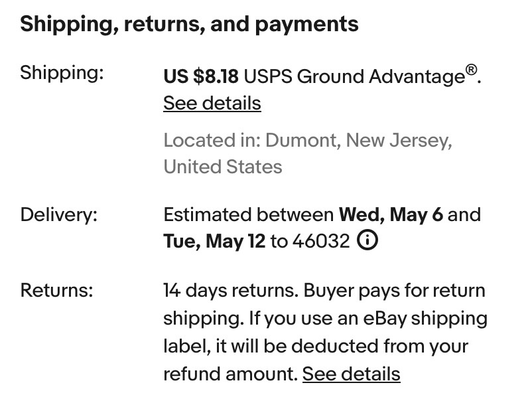Click the Delivery: row label
Screen dimensions: 532x393
(x=58, y=215)
